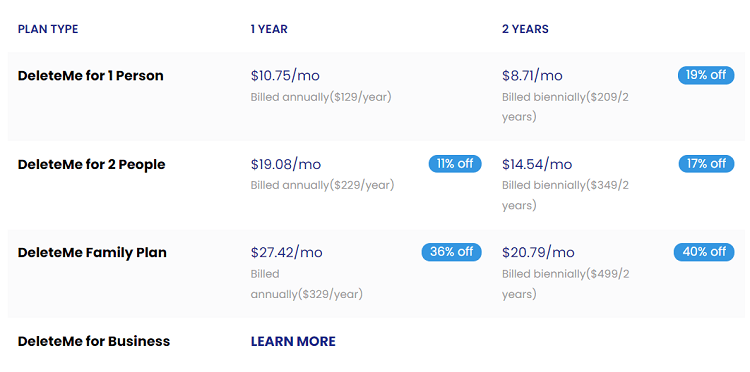The width and height of the screenshot is (750, 372).
Task: Click the 17% off badge
Action: coord(706,164)
